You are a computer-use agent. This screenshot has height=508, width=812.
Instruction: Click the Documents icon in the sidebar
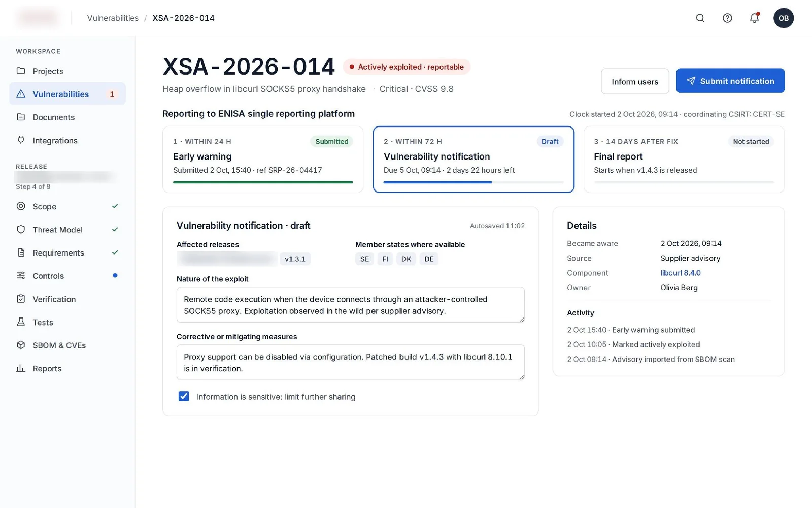[21, 117]
